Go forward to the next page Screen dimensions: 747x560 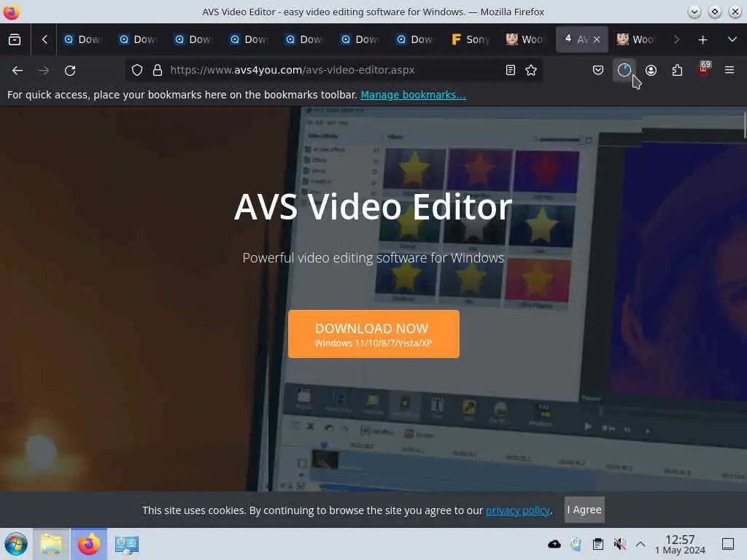click(44, 71)
